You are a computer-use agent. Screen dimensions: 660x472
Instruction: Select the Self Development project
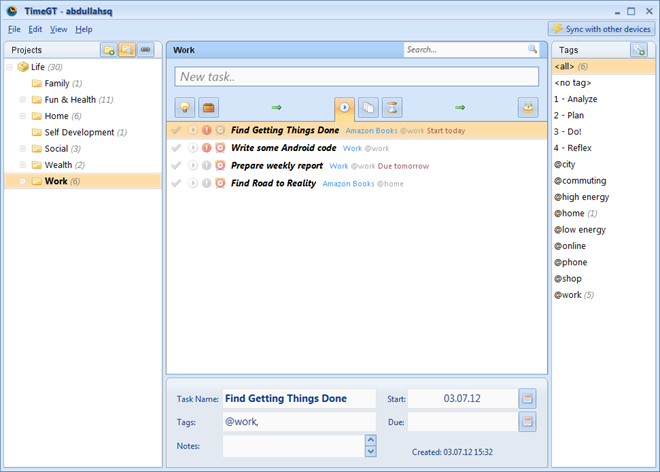coord(79,132)
